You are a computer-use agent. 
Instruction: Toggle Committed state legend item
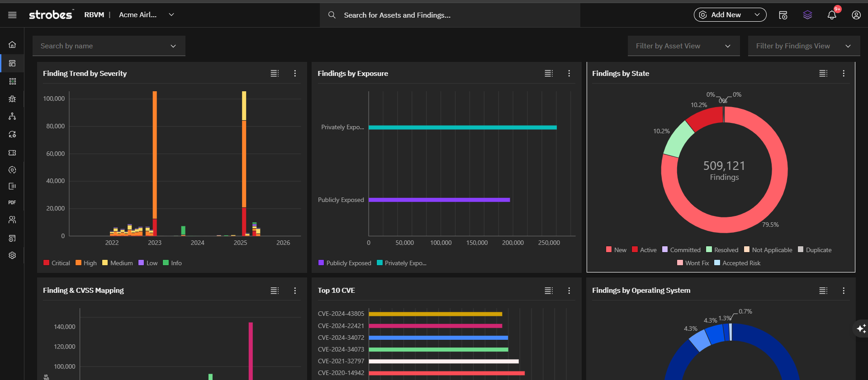tap(681, 250)
